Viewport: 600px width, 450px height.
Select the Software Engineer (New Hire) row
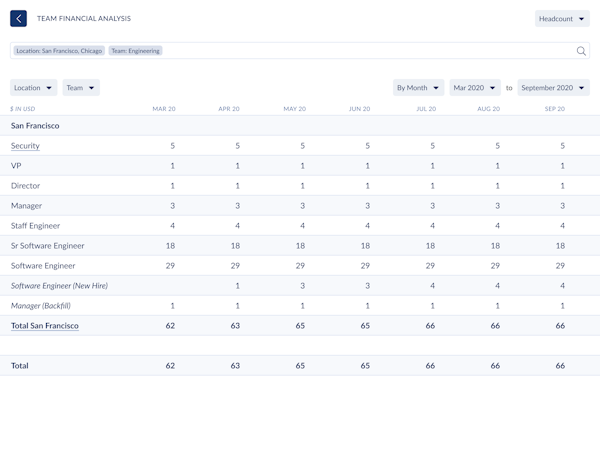point(61,286)
